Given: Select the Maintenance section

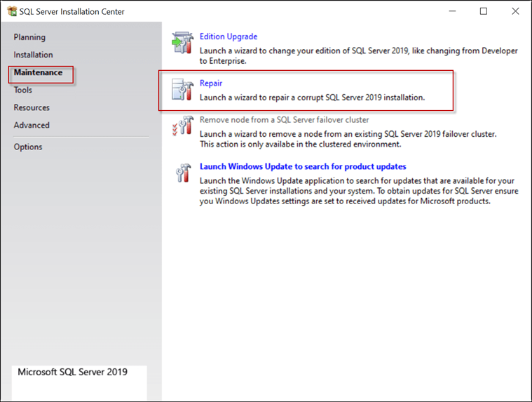Looking at the screenshot, I should [38, 72].
